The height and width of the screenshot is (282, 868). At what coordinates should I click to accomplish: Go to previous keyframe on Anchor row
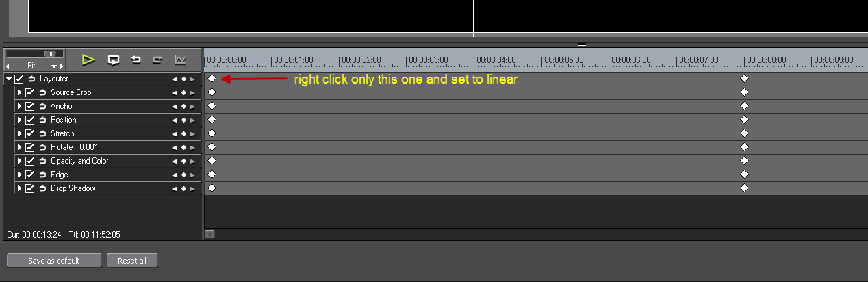(175, 106)
